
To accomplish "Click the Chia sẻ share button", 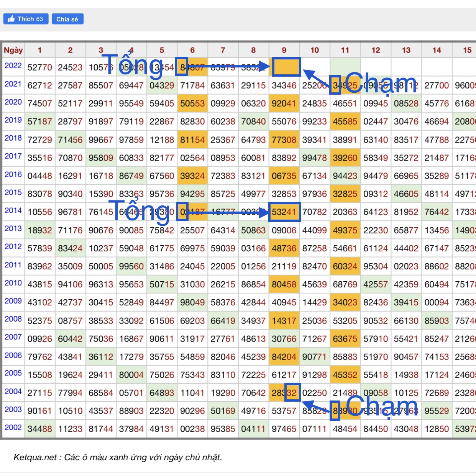I will [x=67, y=19].
